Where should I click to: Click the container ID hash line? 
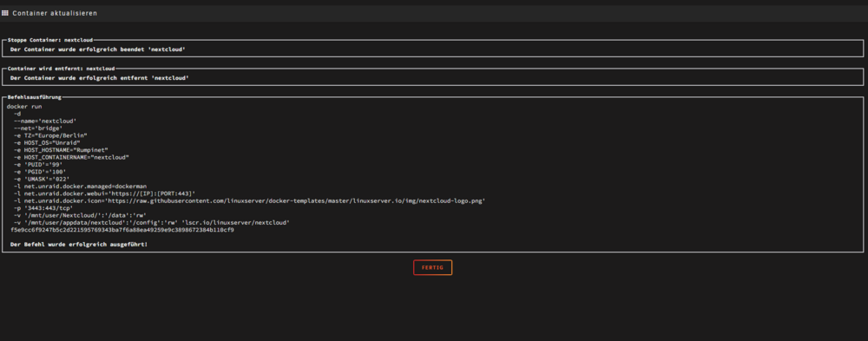(122, 230)
